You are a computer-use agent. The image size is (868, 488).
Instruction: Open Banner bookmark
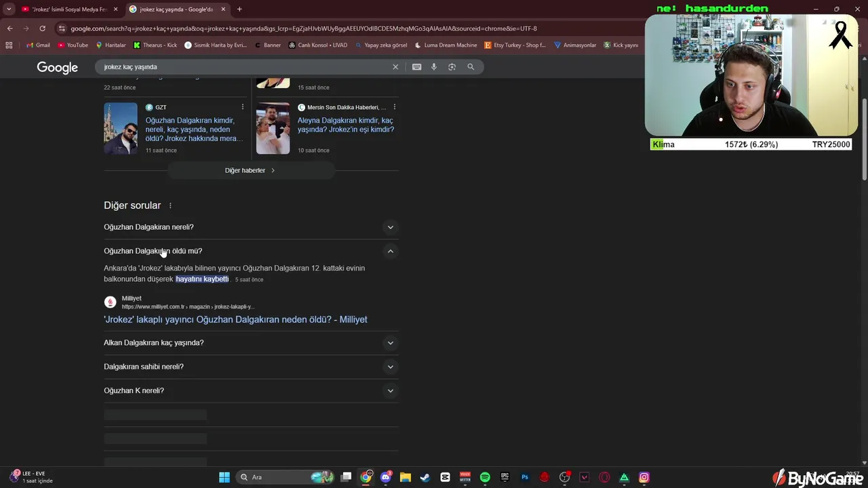(268, 45)
